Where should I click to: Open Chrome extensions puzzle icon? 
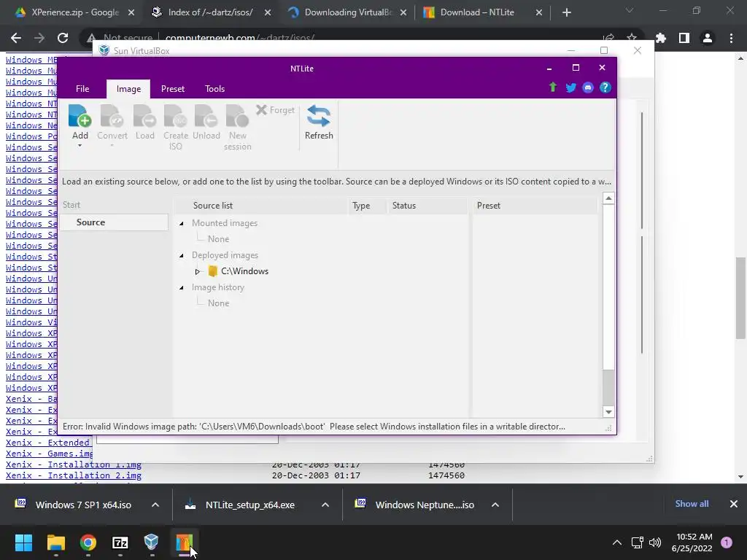pos(661,38)
